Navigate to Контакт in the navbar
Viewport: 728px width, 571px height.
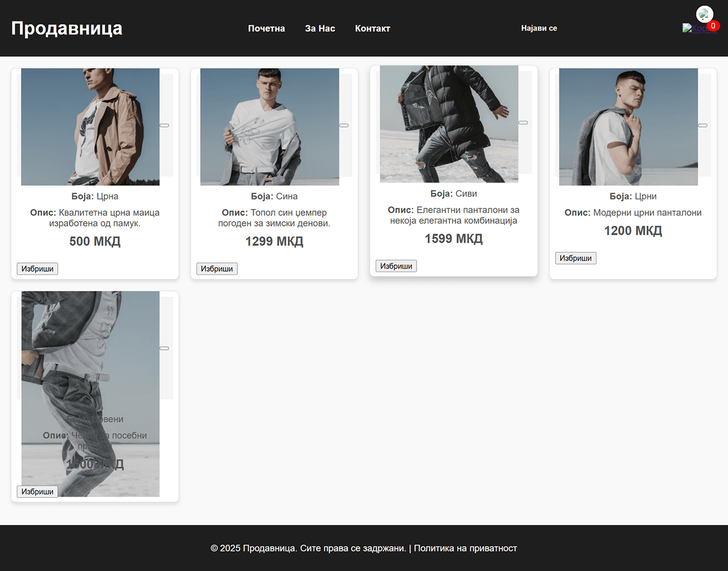pos(372,28)
